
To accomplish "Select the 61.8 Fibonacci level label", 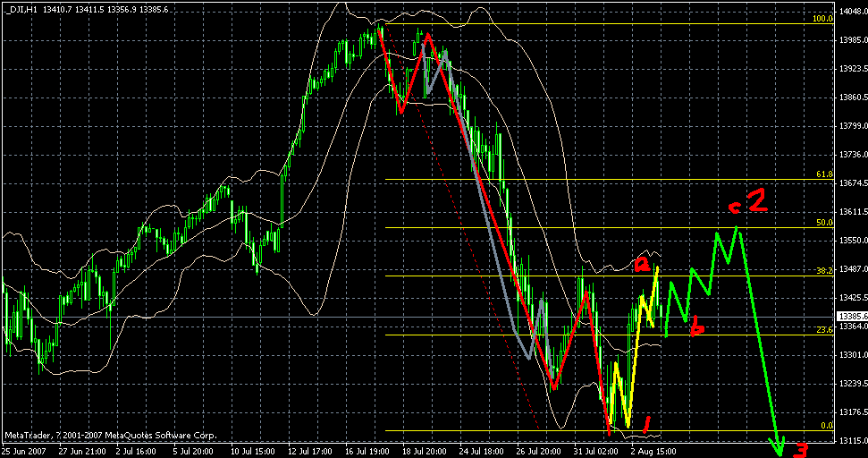I will pyautogui.click(x=824, y=174).
